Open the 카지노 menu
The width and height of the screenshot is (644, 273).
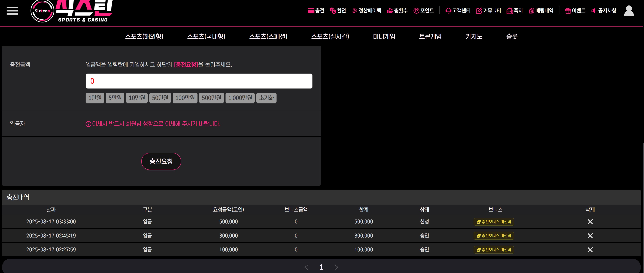(474, 37)
